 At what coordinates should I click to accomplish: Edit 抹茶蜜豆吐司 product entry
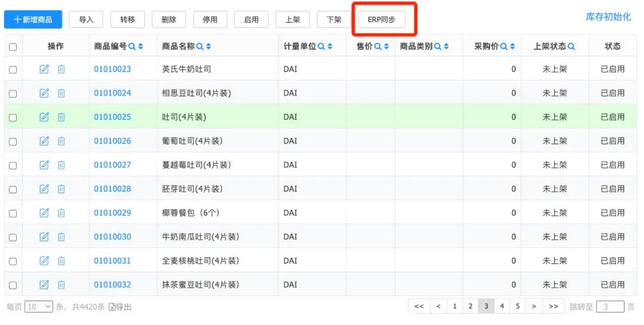click(x=44, y=284)
